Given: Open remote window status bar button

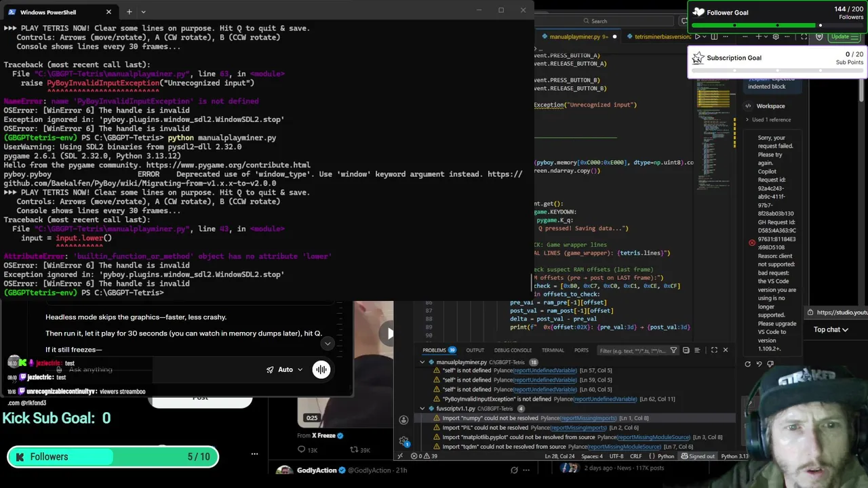Looking at the screenshot, I should coord(400,456).
